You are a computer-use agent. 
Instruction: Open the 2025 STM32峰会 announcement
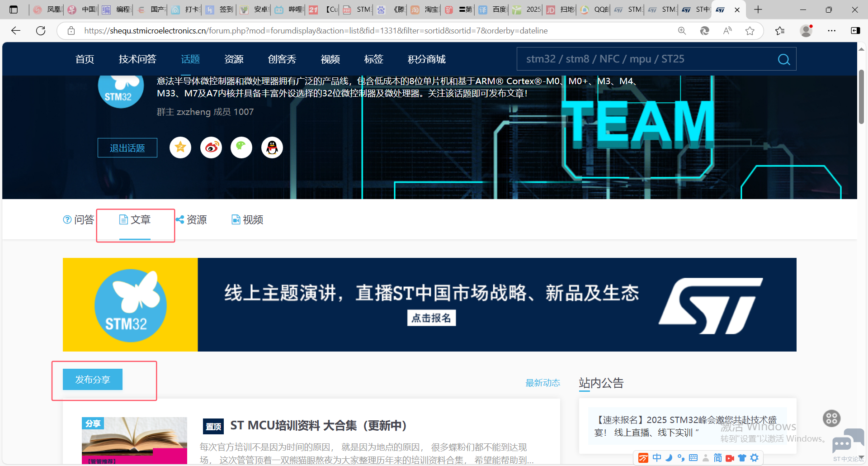(x=685, y=426)
